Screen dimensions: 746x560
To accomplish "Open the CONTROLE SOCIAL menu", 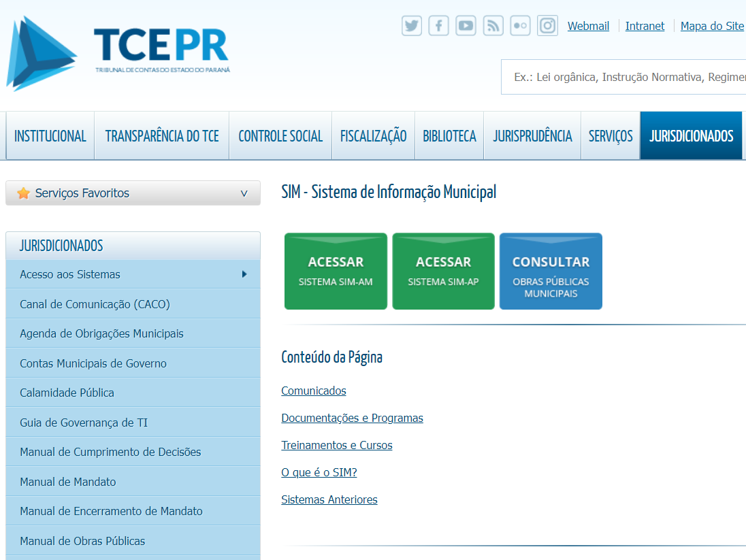I will click(x=280, y=136).
